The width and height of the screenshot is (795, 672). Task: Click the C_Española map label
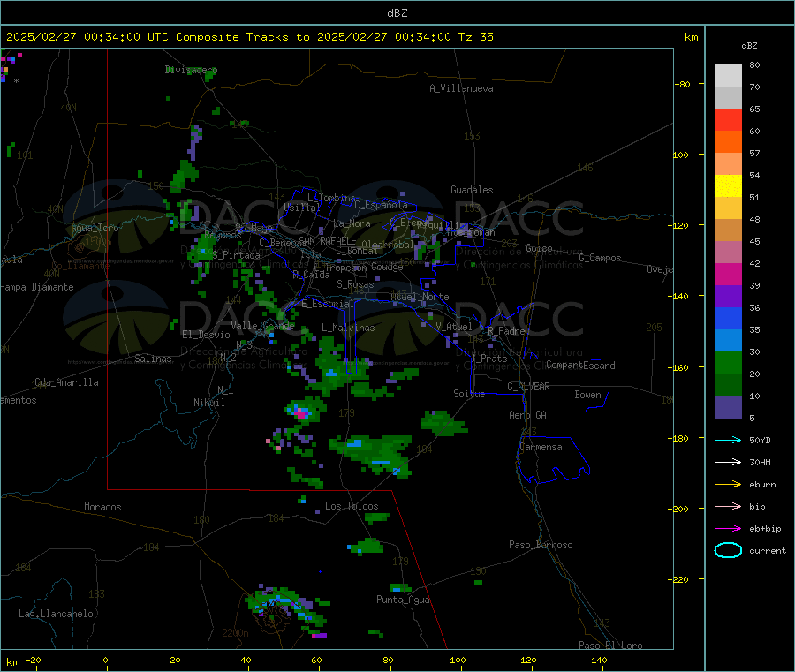pyautogui.click(x=381, y=205)
